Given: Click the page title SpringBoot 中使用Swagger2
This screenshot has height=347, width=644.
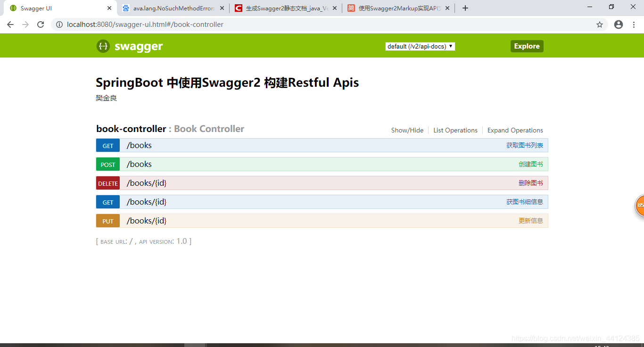Looking at the screenshot, I should pos(227,83).
